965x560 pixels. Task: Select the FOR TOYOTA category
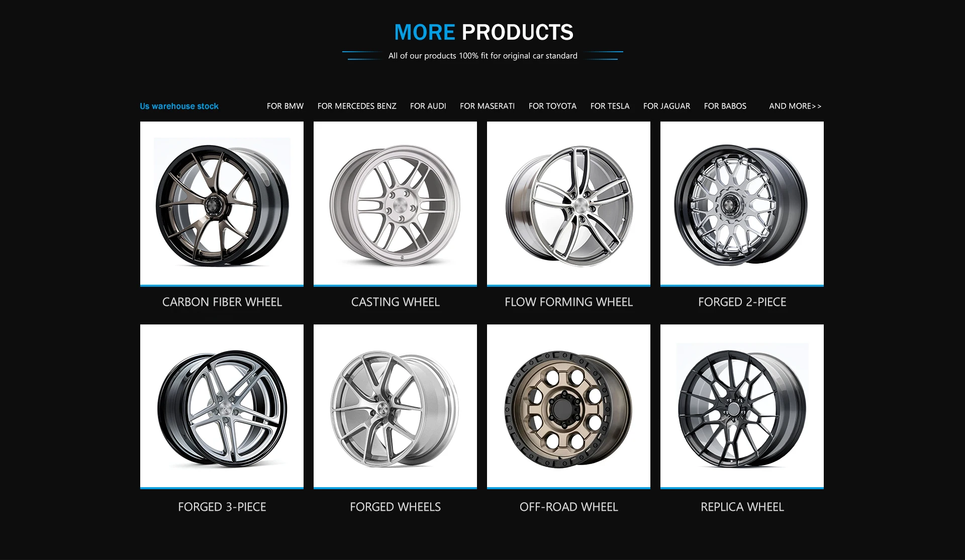(x=552, y=106)
